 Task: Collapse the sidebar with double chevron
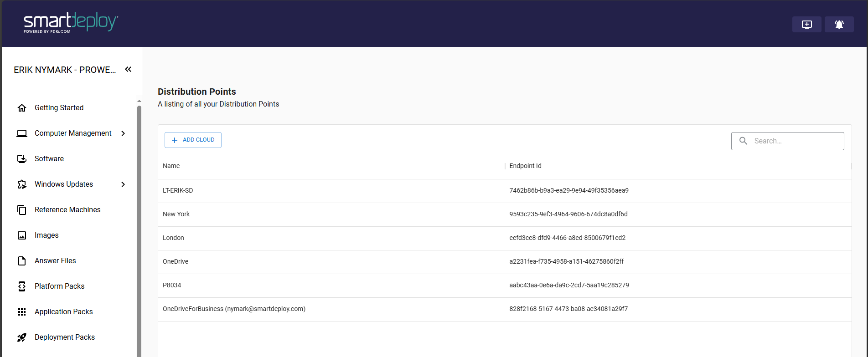click(x=128, y=69)
